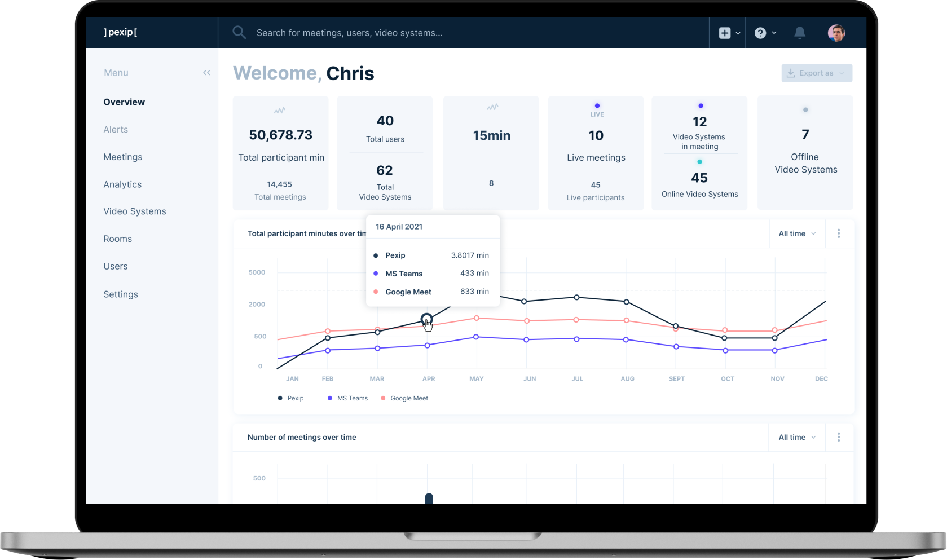Open the notifications bell
Image resolution: width=947 pixels, height=560 pixels.
point(799,33)
